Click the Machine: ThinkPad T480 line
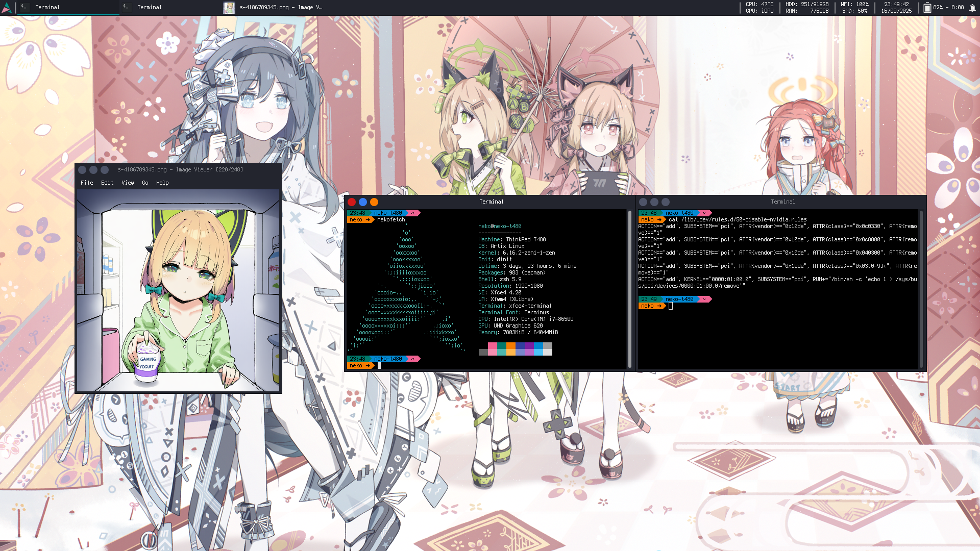Screen dimensions: 980x551 pos(512,240)
